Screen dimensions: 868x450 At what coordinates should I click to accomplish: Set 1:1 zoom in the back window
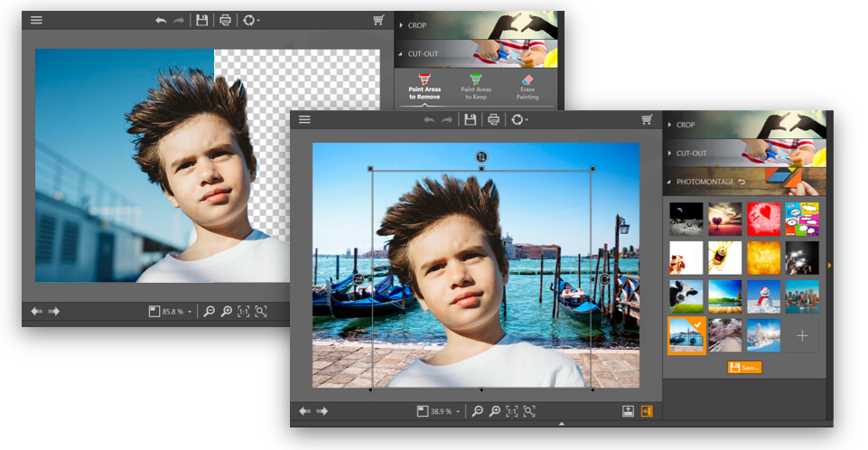tap(244, 312)
